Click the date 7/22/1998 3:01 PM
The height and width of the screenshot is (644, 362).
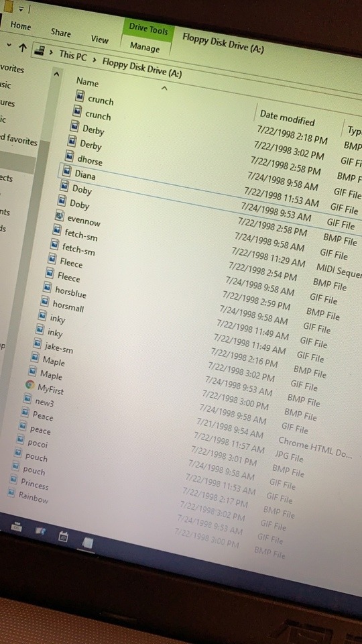(224, 455)
